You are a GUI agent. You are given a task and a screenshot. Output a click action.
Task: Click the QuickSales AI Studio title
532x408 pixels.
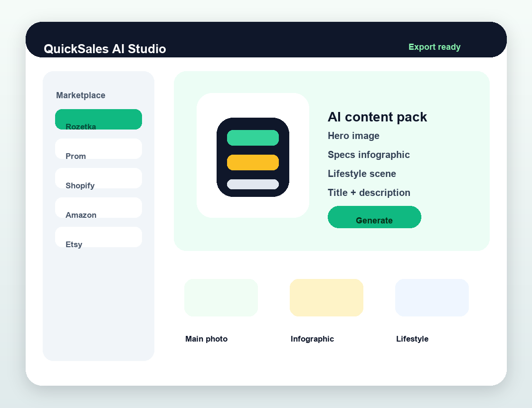[105, 49]
